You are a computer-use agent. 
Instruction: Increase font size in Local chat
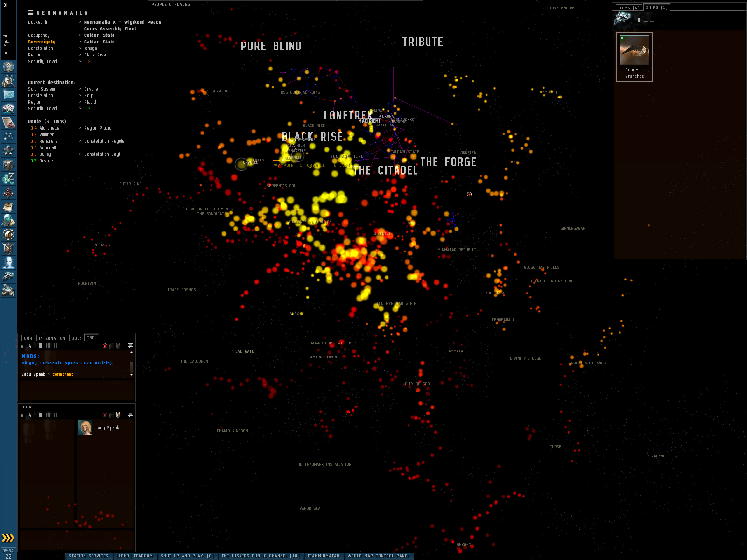pos(31,415)
